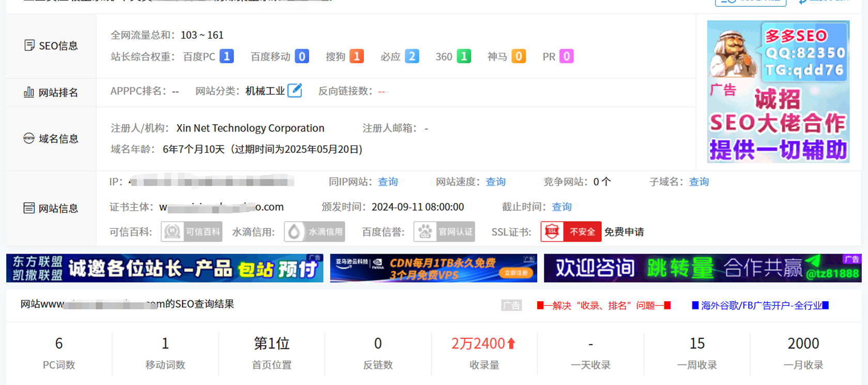Click the 竞争网站 0个 value
The height and width of the screenshot is (385, 868).
point(602,182)
